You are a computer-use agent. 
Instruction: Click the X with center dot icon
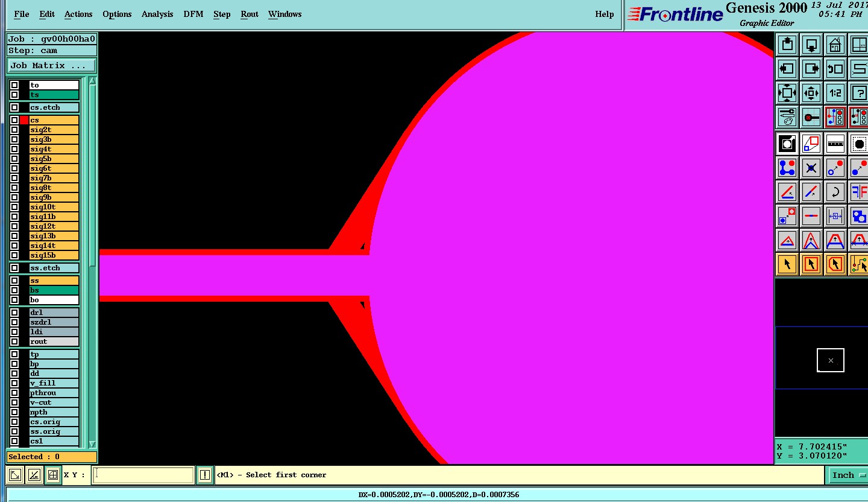click(811, 168)
